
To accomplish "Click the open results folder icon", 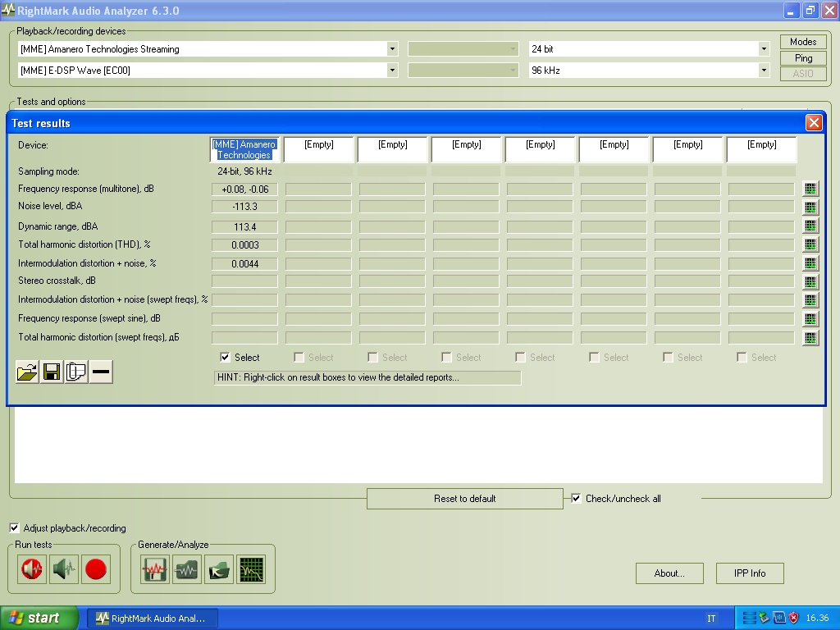I will [27, 372].
